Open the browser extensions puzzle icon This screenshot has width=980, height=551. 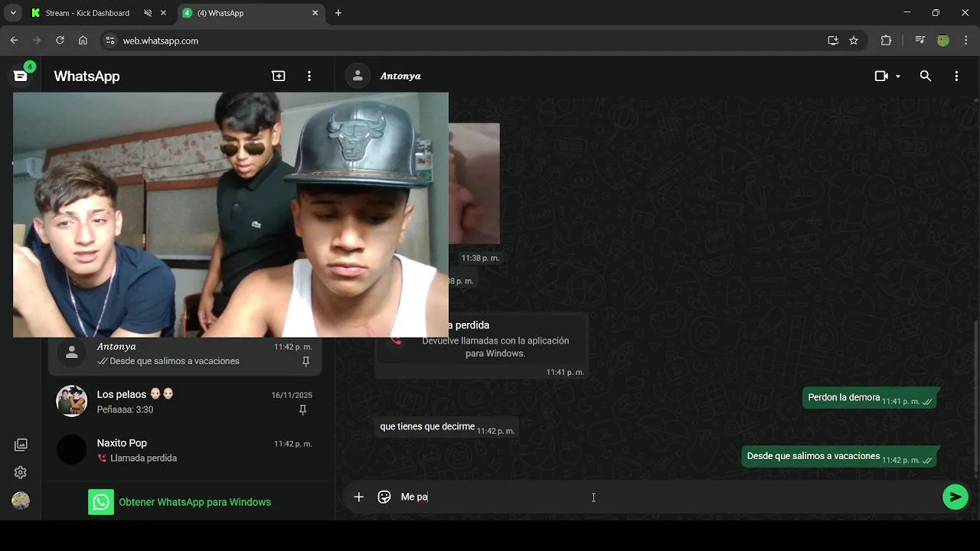pos(886,41)
